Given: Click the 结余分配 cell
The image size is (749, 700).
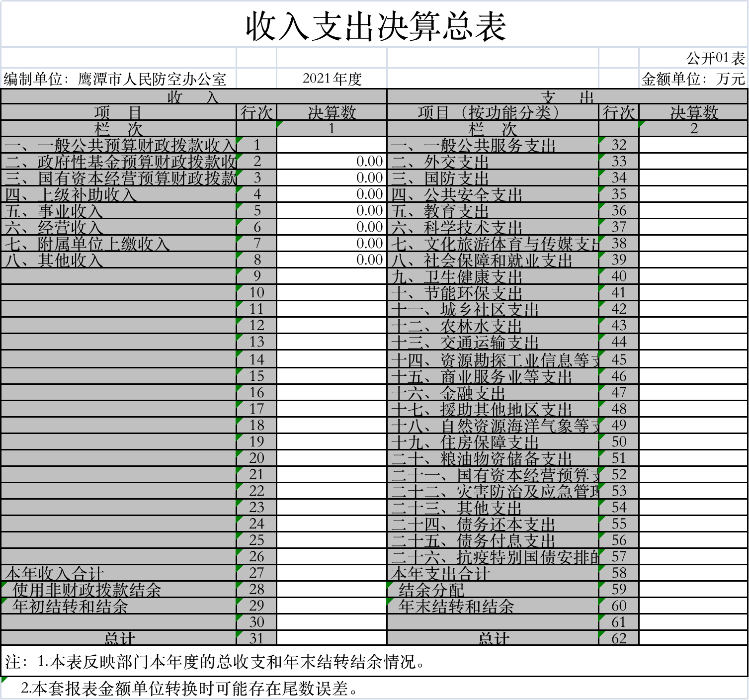Looking at the screenshot, I should click(x=493, y=589).
